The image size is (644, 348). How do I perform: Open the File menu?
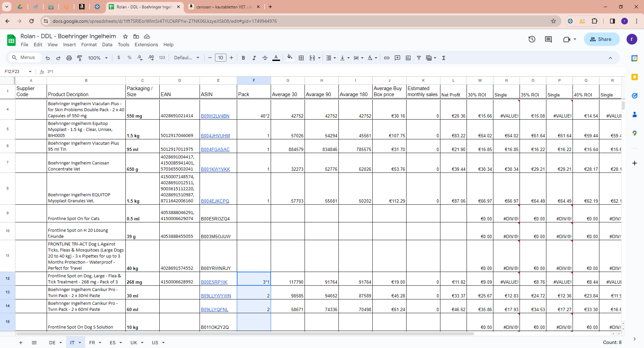pyautogui.click(x=24, y=45)
